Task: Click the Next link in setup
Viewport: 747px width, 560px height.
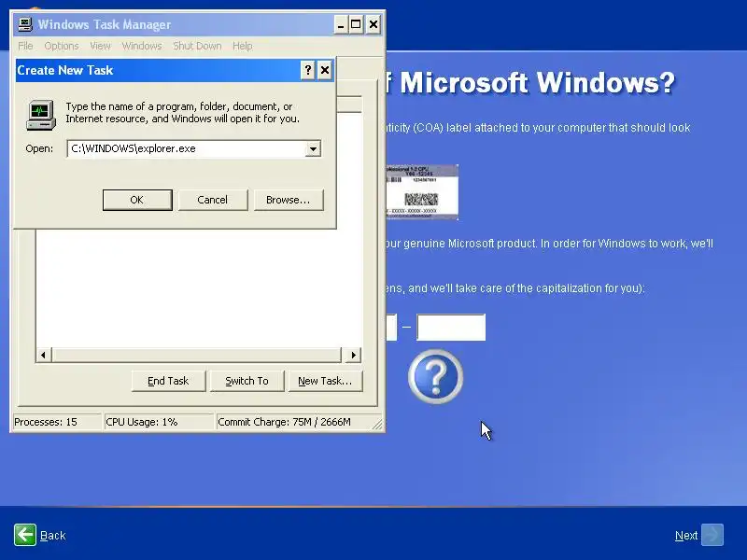Action: point(686,536)
